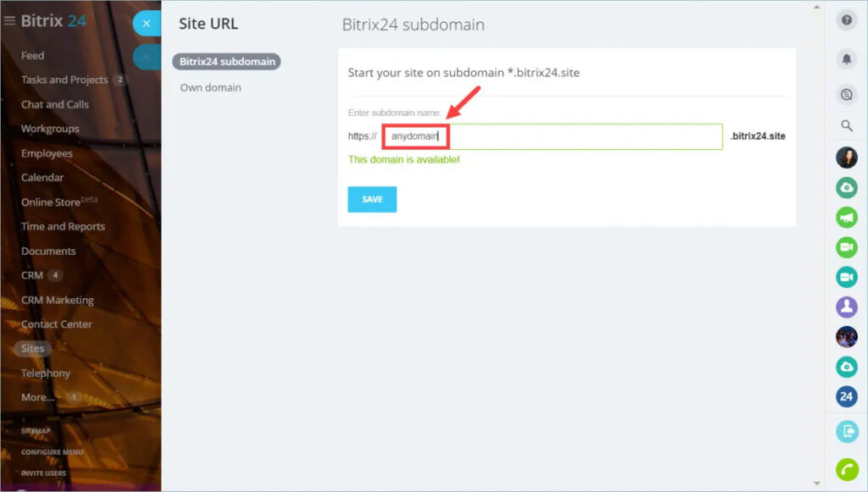Viewport: 868px width, 492px height.
Task: Open the blue 24 round icon
Action: pos(846,396)
